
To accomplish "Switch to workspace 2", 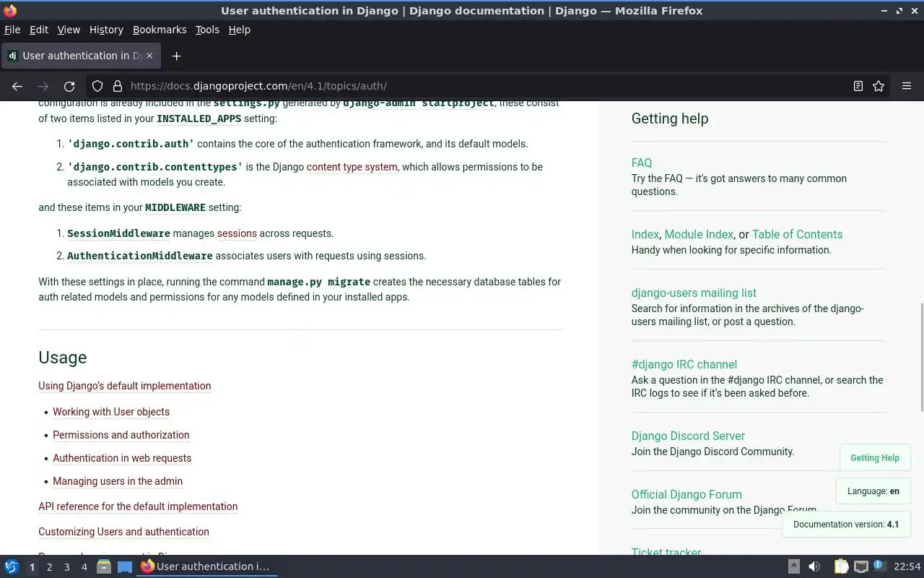I will [x=49, y=567].
